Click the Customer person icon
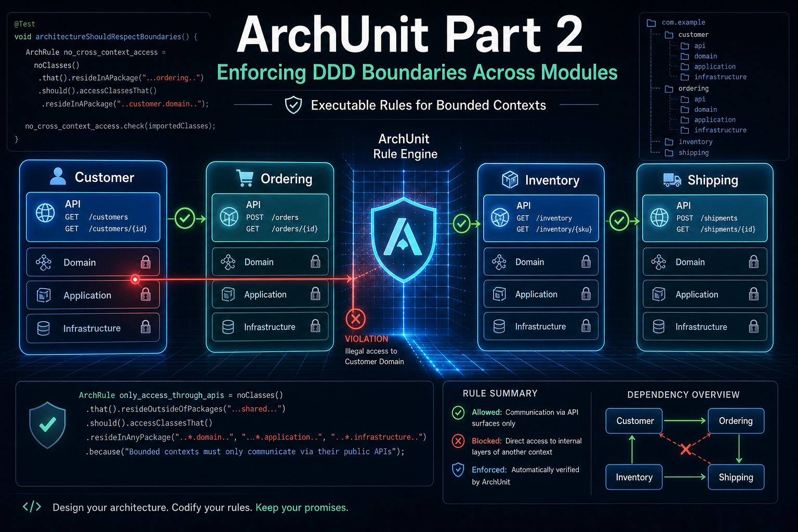The image size is (798, 532). (58, 177)
